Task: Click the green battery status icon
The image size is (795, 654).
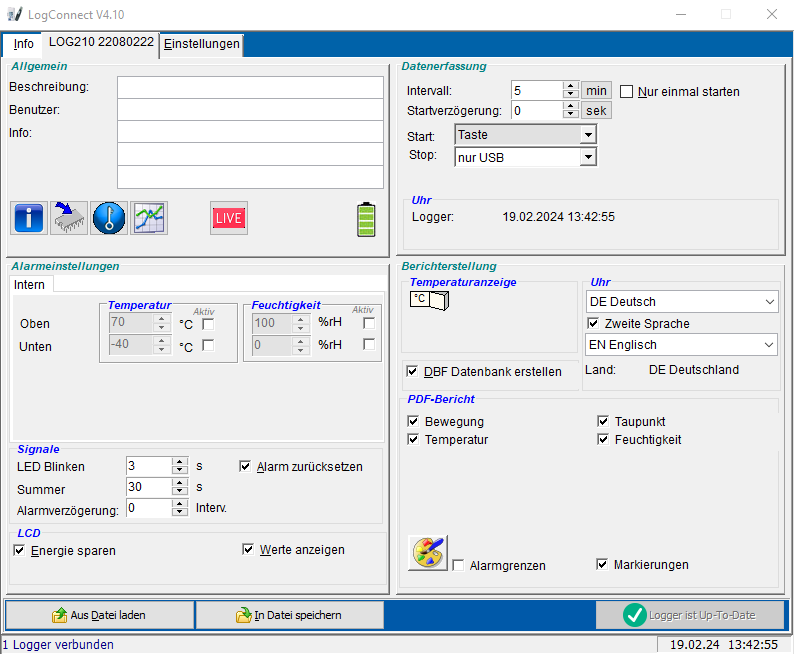Action: pyautogui.click(x=367, y=219)
